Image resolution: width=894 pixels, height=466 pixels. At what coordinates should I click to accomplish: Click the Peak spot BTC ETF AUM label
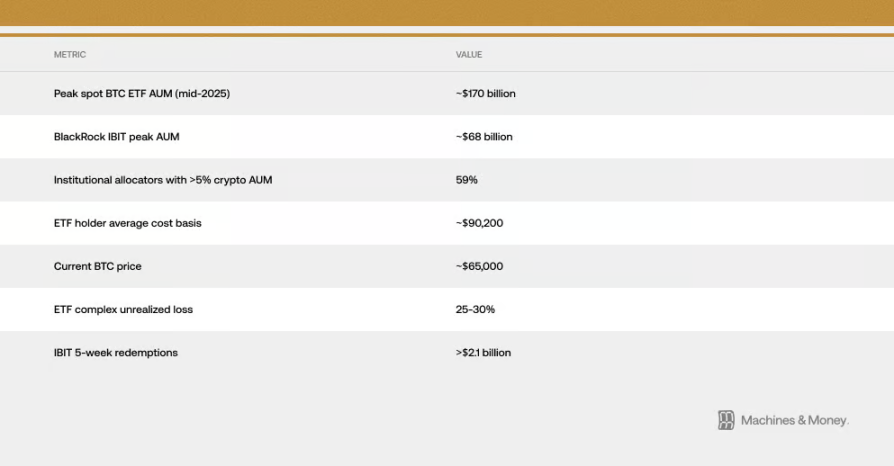point(148,93)
